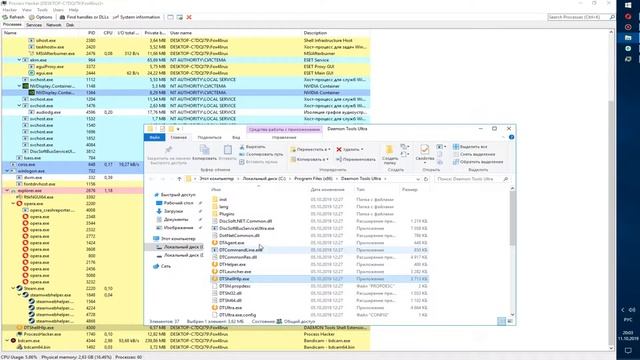
Task: Click Выделить все in Explorer ribbon
Action: [470, 147]
